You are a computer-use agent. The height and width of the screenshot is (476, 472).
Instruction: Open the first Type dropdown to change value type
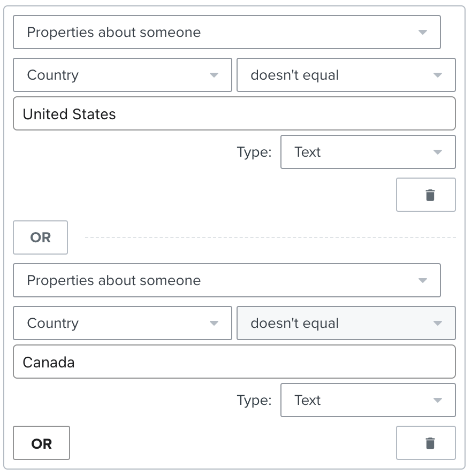click(368, 152)
